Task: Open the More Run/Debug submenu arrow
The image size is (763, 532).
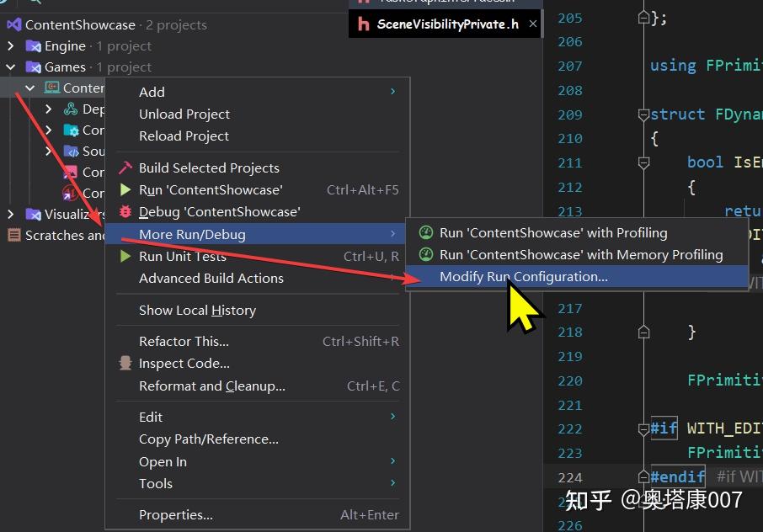Action: point(392,234)
